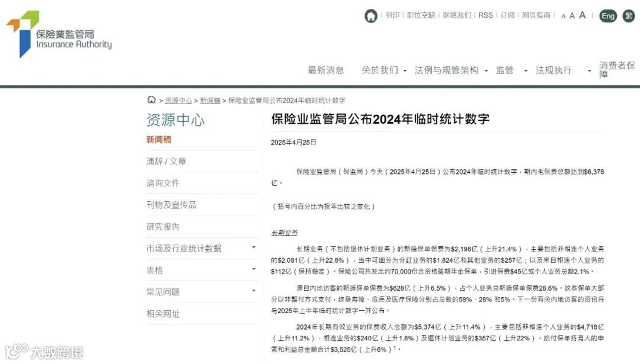
Task: Expand the 法例与规管架构 dropdown
Action: click(x=447, y=70)
